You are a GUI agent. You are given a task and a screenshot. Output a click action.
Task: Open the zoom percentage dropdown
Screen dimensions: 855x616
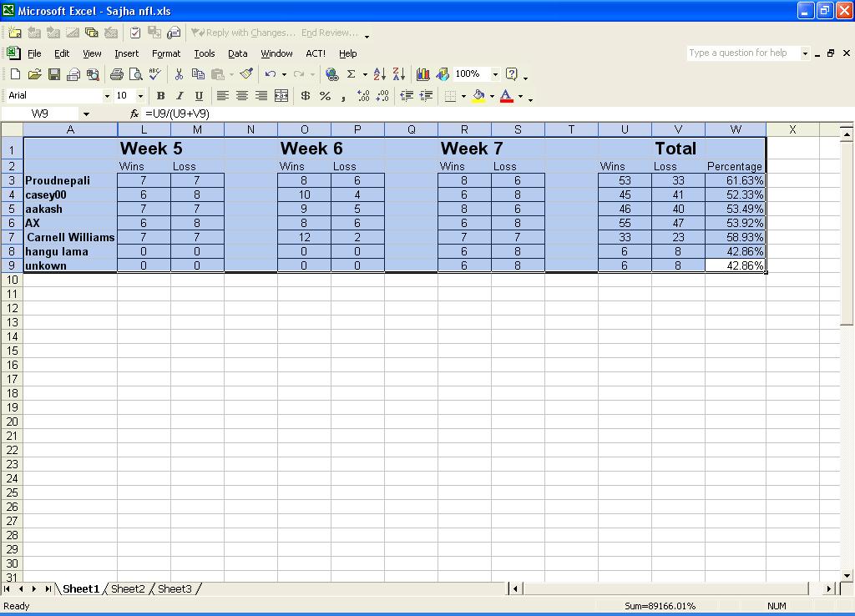click(495, 74)
